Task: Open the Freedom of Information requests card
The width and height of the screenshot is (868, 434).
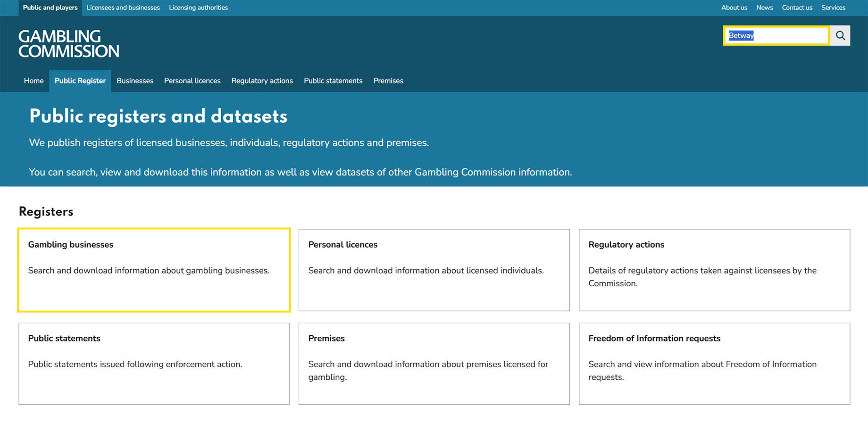Action: [x=714, y=364]
